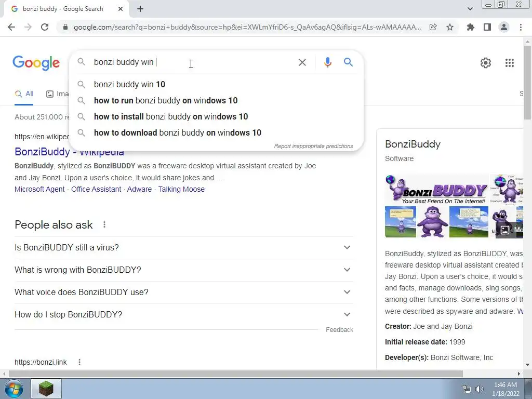Open the Chrome profile avatar
Viewport: 532px width, 399px height.
pos(504,27)
